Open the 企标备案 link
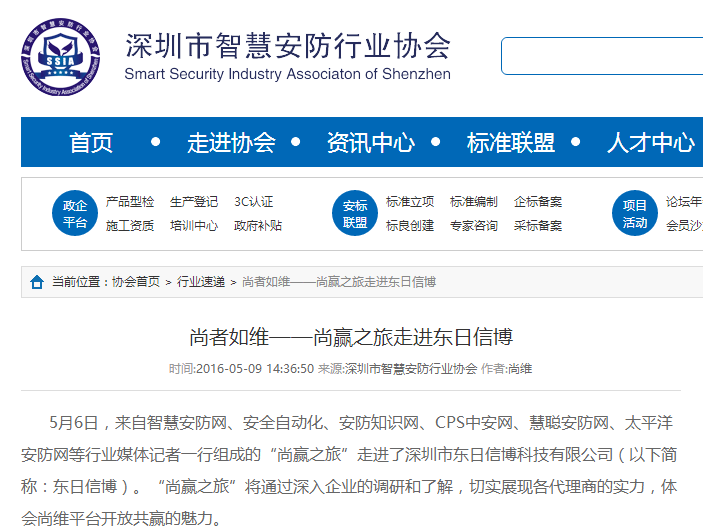This screenshot has width=703, height=531. [x=538, y=202]
